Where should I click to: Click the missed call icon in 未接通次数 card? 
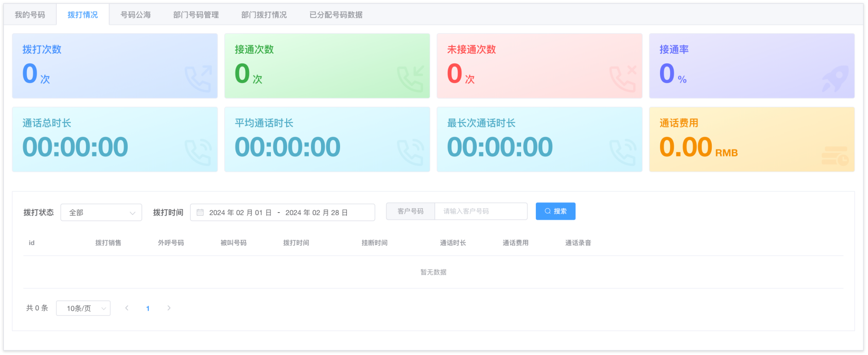pyautogui.click(x=623, y=79)
